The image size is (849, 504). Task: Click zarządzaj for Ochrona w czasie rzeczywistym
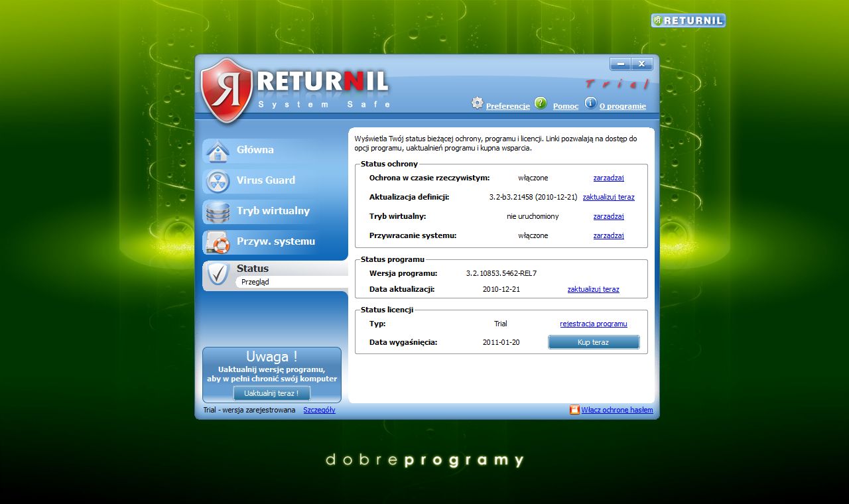tap(608, 178)
